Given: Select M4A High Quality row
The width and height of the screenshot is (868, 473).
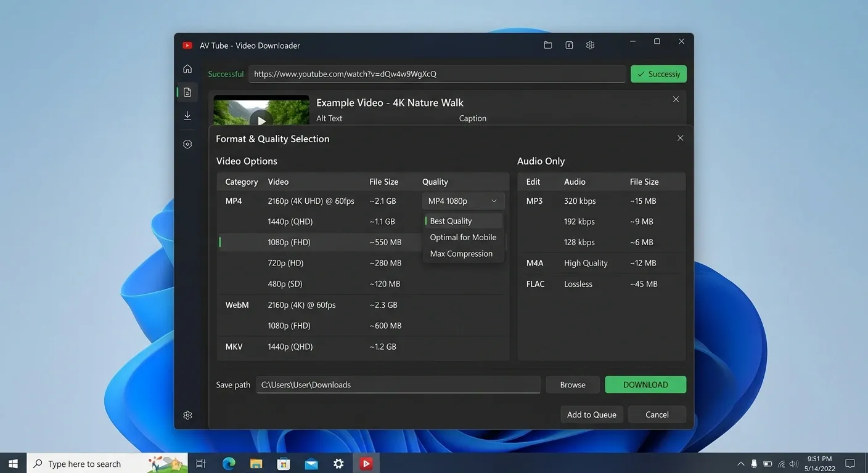Looking at the screenshot, I should [601, 264].
